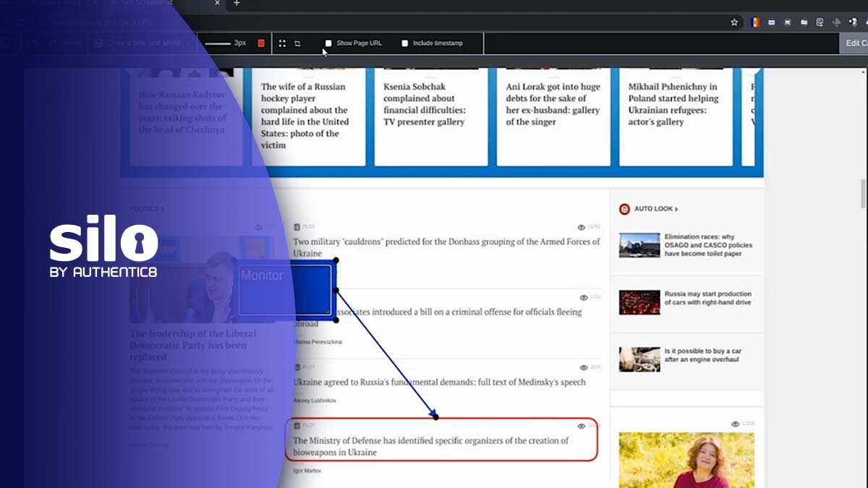Click the engine overhaul article thumbnail

coord(639,359)
